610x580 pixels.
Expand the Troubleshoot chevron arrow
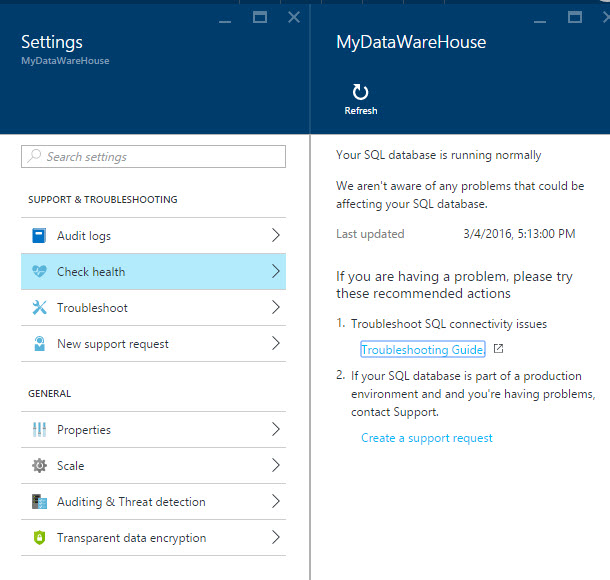click(276, 308)
